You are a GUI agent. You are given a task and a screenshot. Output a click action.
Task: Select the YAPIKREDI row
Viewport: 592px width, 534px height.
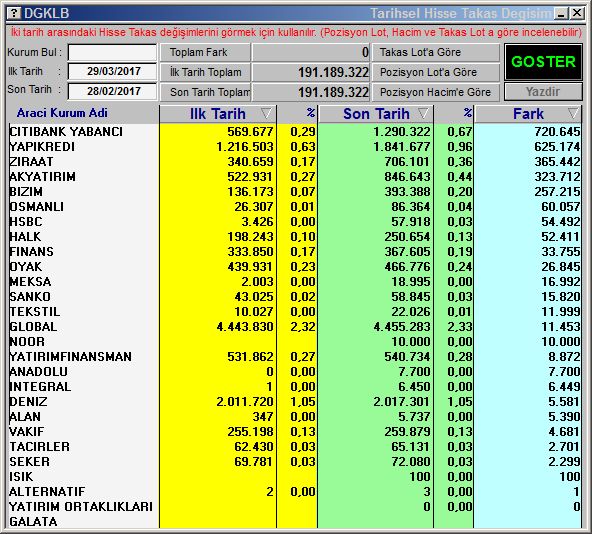294,147
